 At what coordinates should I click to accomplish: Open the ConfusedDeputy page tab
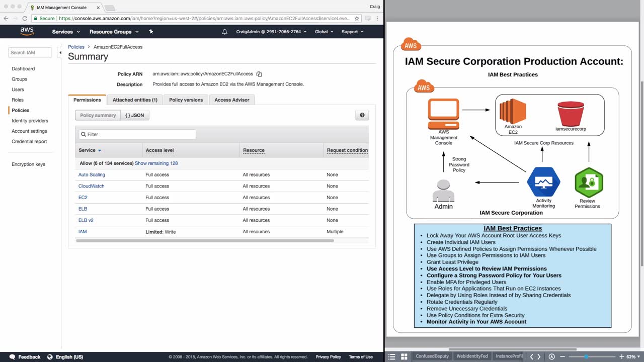[x=432, y=356]
